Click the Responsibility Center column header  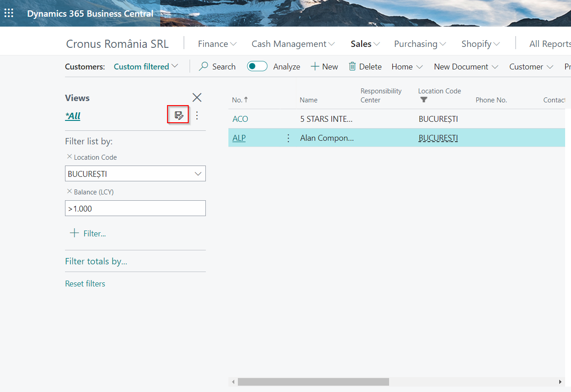381,96
